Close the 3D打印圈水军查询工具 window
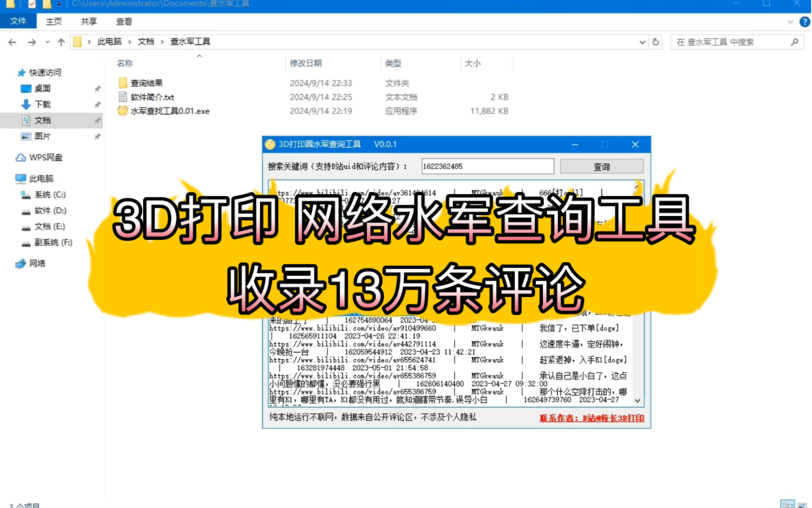The height and width of the screenshot is (508, 812). tap(635, 144)
